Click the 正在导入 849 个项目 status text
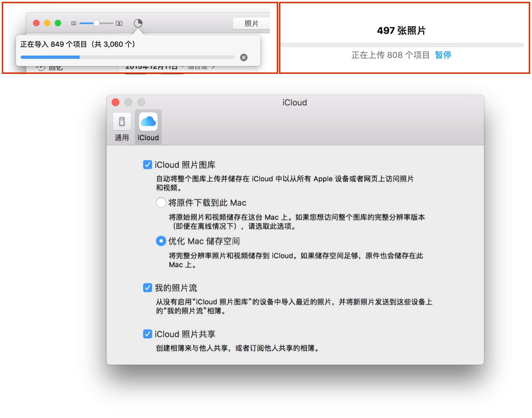 click(x=78, y=44)
